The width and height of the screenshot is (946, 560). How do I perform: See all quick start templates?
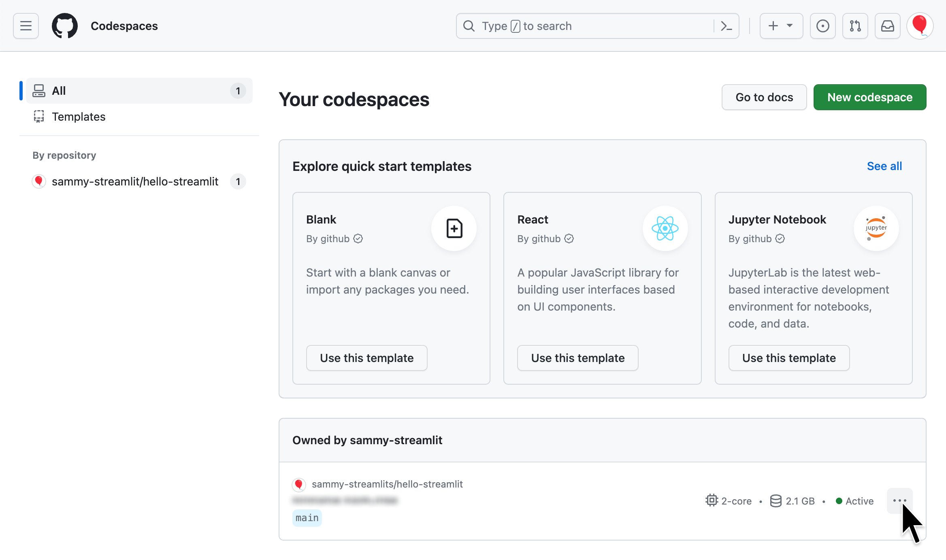click(x=884, y=166)
